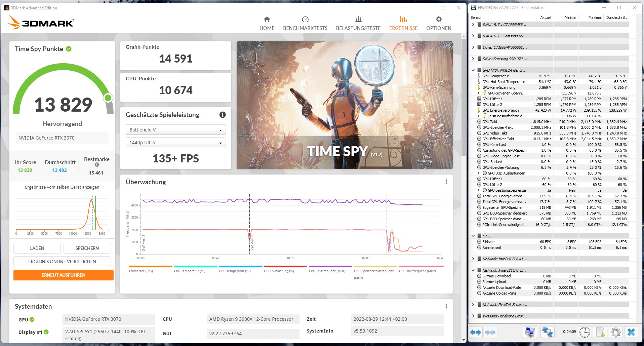Click the ERNEUT AUSFÜHREN button
Viewport: 644px width, 346px height.
click(64, 275)
